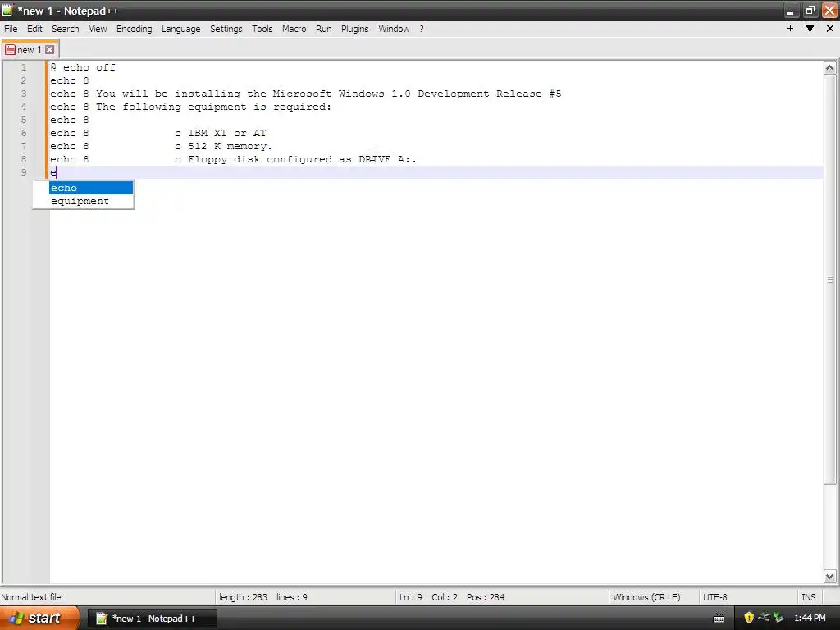This screenshot has width=840, height=630.
Task: Open the Edit menu
Action: (x=34, y=29)
